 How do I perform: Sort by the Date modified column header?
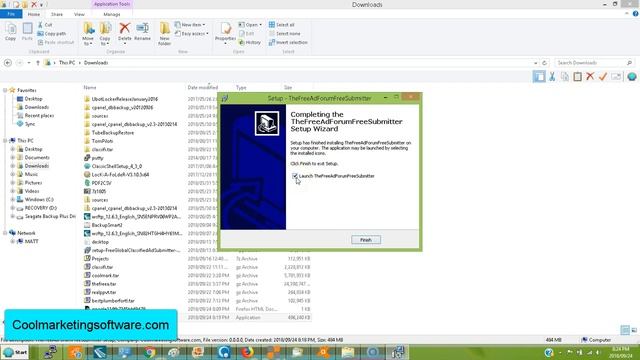(202, 88)
